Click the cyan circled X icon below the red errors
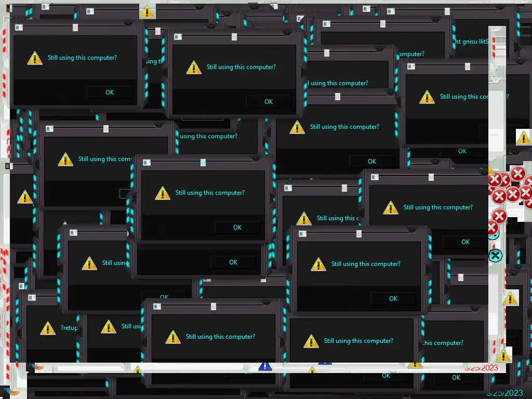The height and width of the screenshot is (399, 532). [x=495, y=256]
